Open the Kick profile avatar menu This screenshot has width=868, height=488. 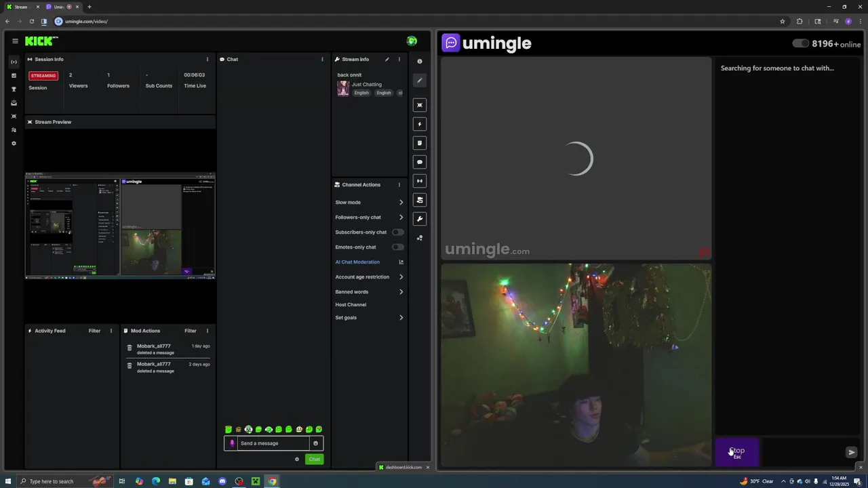412,41
